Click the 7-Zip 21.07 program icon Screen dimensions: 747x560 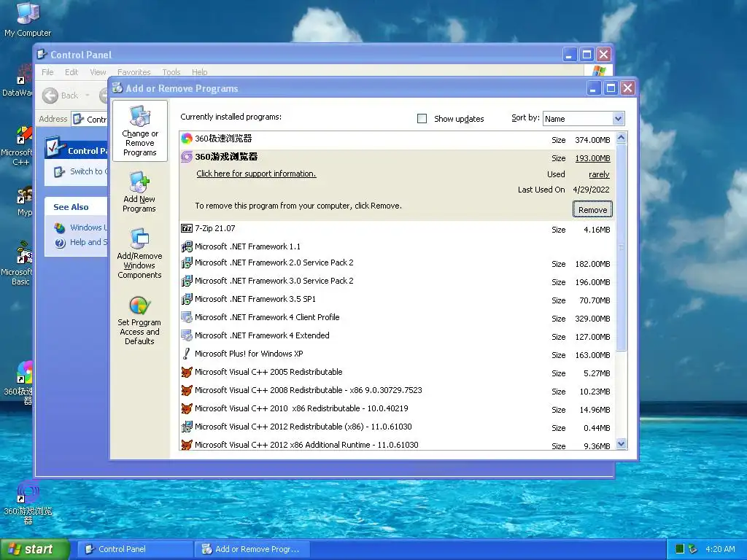pos(187,228)
